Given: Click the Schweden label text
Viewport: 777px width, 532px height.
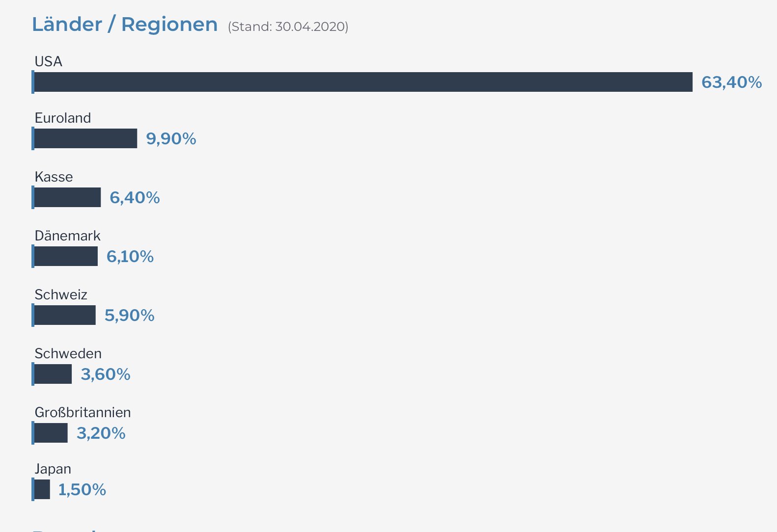Looking at the screenshot, I should (x=68, y=353).
